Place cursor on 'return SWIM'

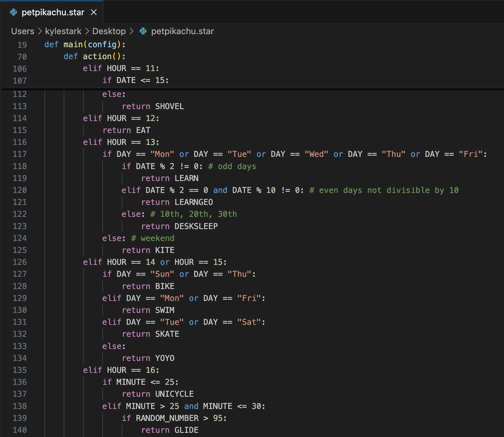pyautogui.click(x=148, y=310)
